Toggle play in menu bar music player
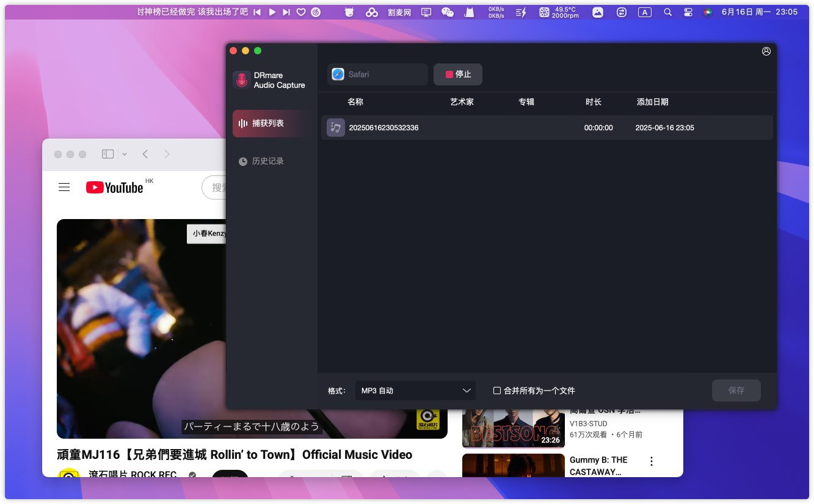Image resolution: width=814 pixels, height=504 pixels. [x=272, y=12]
